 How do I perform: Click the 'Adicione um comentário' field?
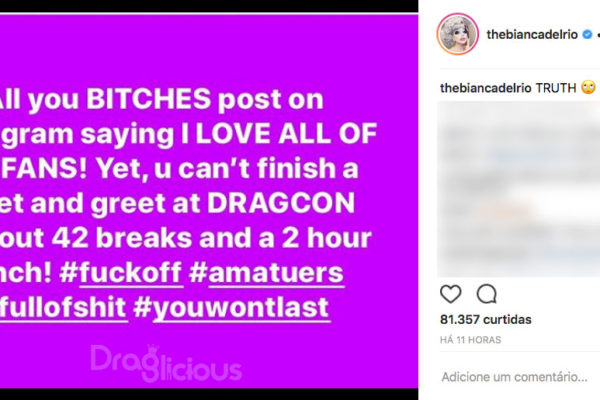[x=514, y=377]
